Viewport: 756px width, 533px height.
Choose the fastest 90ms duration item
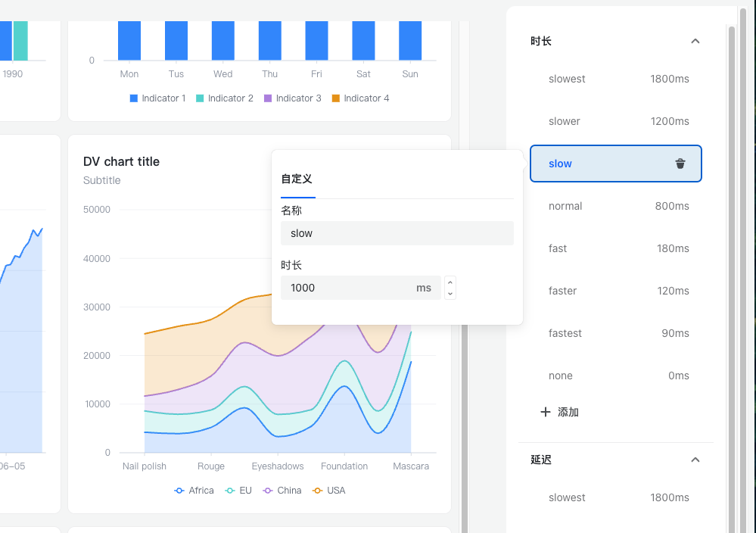coord(616,333)
